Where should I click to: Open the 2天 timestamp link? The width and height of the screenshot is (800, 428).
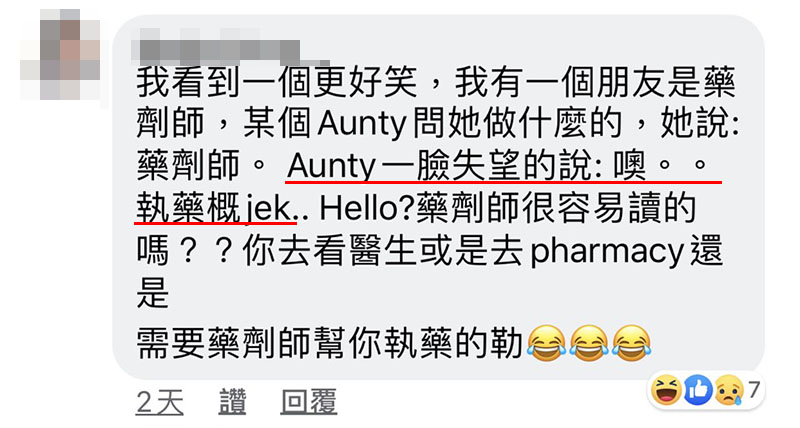coord(160,402)
